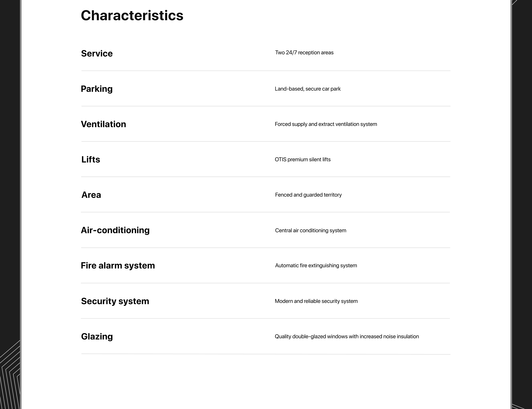
Task: Click the Air-conditioning row label
Action: [115, 230]
